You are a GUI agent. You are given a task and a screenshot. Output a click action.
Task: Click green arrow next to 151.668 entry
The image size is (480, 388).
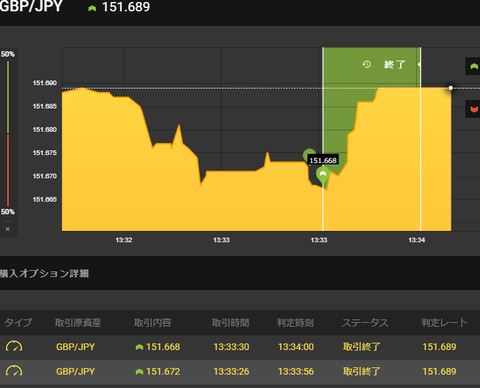click(139, 347)
